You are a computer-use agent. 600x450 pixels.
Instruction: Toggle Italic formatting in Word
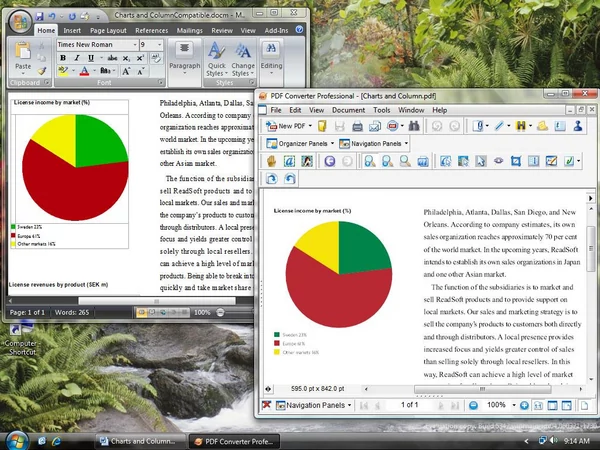click(77, 58)
